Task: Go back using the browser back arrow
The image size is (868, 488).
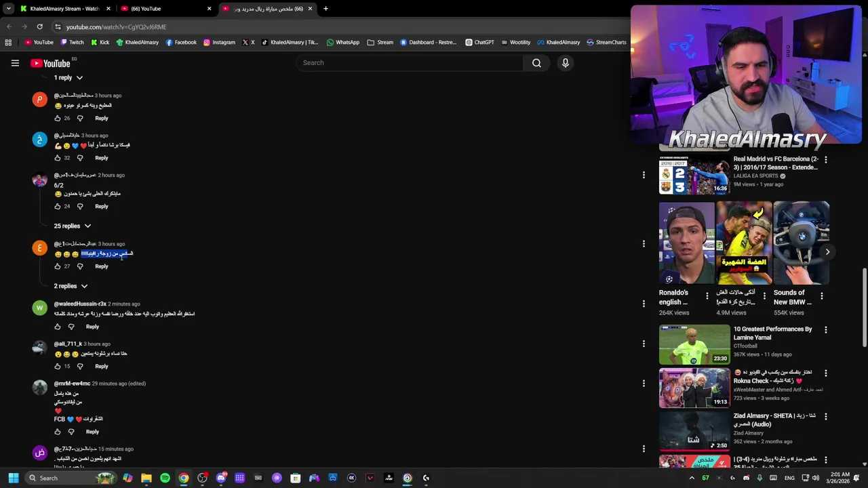Action: pos(9,26)
